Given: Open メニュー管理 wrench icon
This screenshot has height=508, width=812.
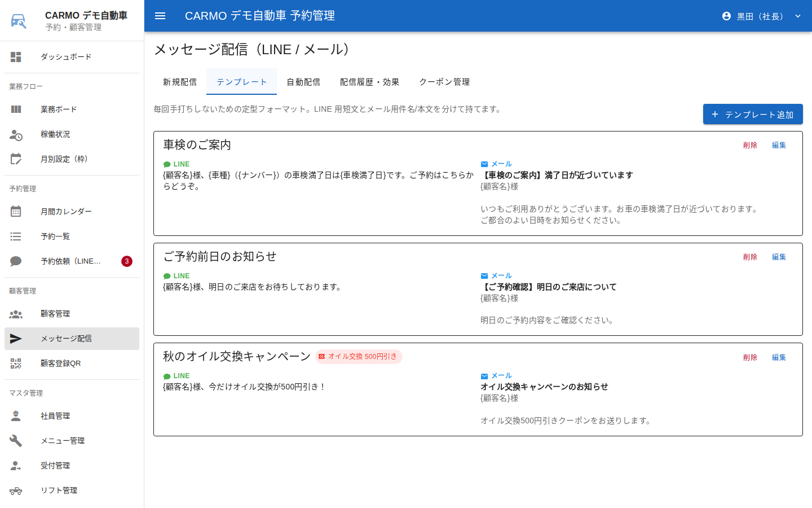Looking at the screenshot, I should (16, 441).
